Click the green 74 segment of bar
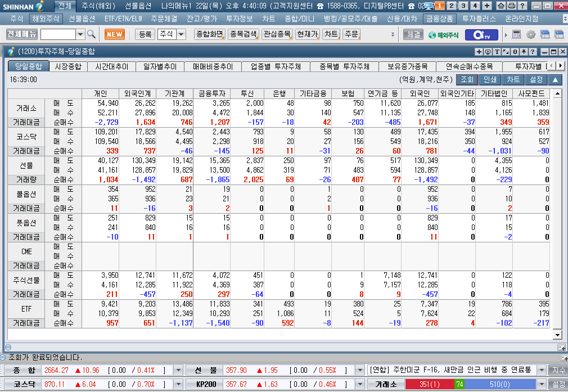 [459, 384]
